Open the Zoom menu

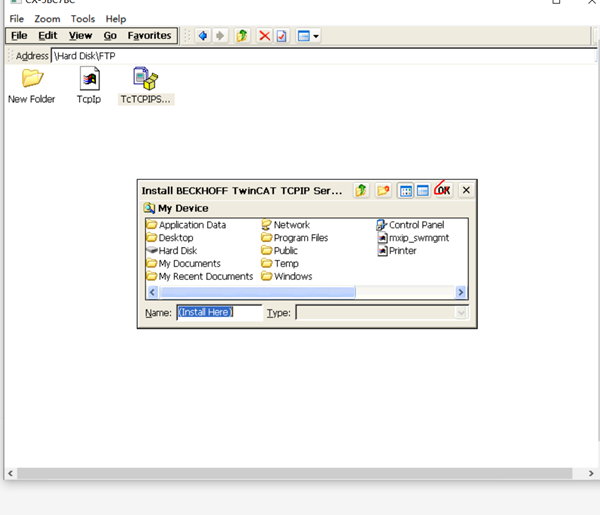pos(47,19)
